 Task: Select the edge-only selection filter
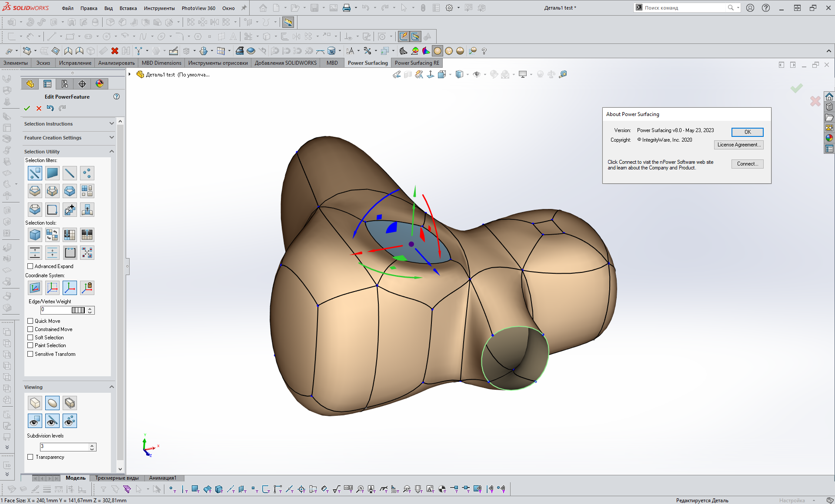70,173
